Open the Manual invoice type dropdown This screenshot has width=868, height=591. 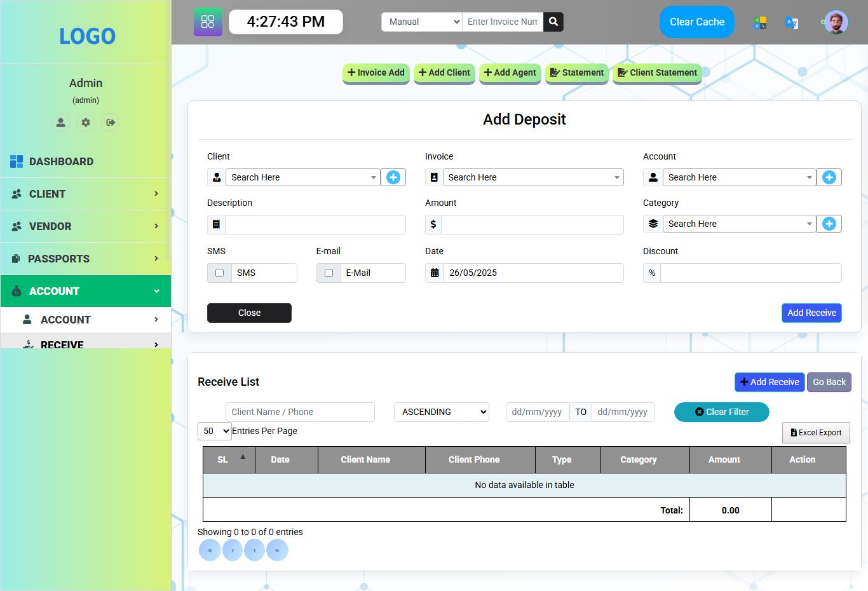pyautogui.click(x=422, y=22)
